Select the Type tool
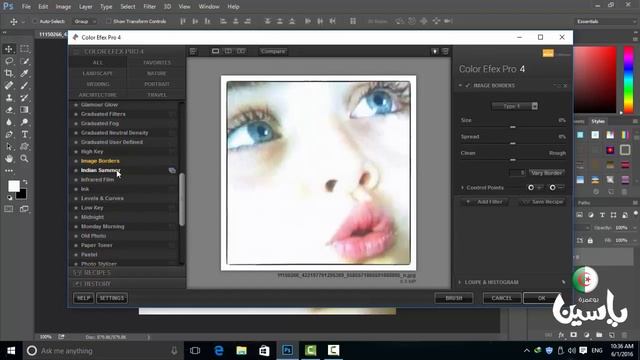640x360 pixels. [x=24, y=134]
